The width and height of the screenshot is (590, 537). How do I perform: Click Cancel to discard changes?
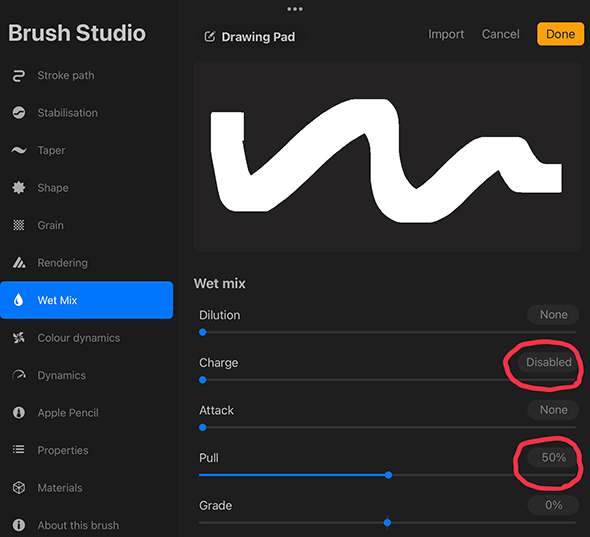[x=500, y=34]
